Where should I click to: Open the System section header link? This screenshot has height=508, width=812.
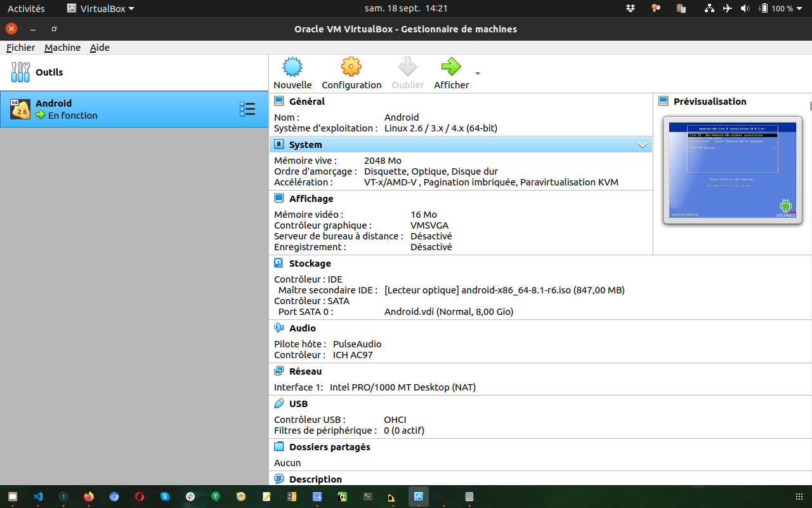tap(306, 145)
